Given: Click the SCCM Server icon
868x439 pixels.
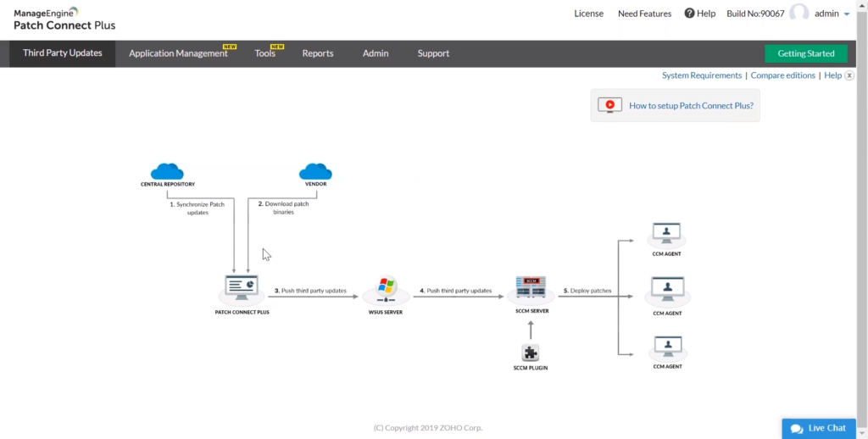Looking at the screenshot, I should tap(531, 288).
